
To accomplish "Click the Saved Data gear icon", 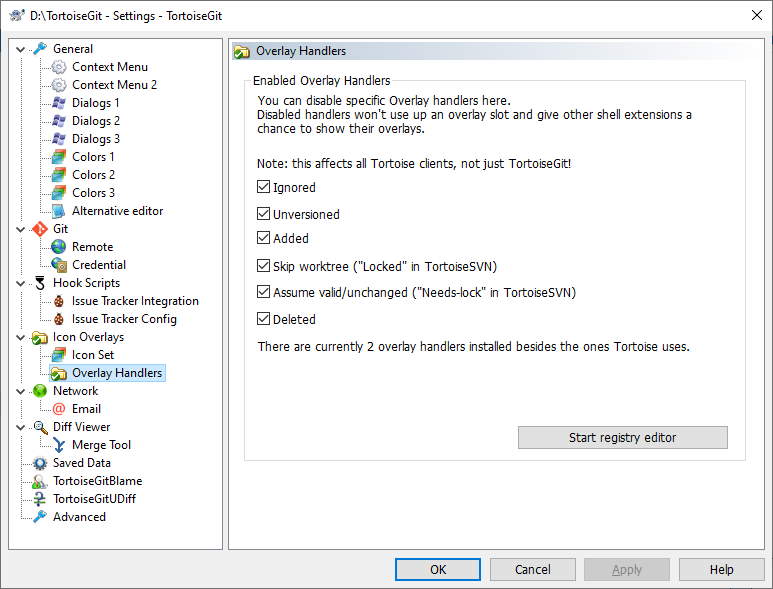I will [x=40, y=463].
